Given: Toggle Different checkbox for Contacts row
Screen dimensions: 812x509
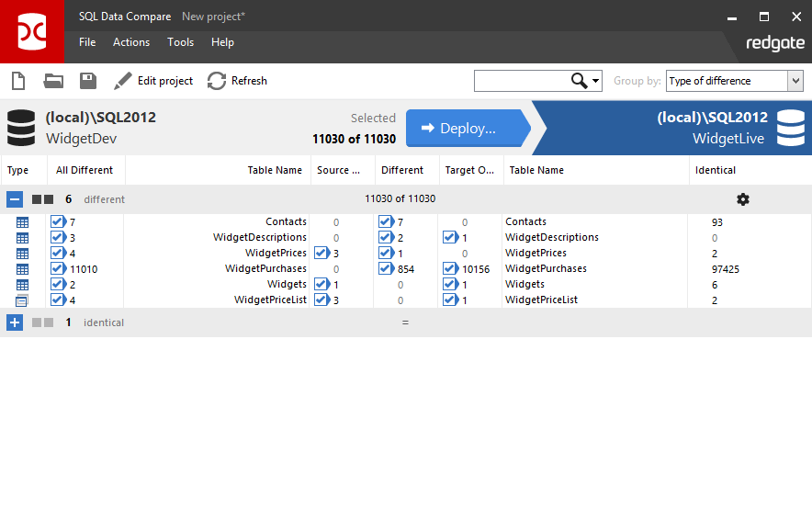Looking at the screenshot, I should click(x=385, y=222).
